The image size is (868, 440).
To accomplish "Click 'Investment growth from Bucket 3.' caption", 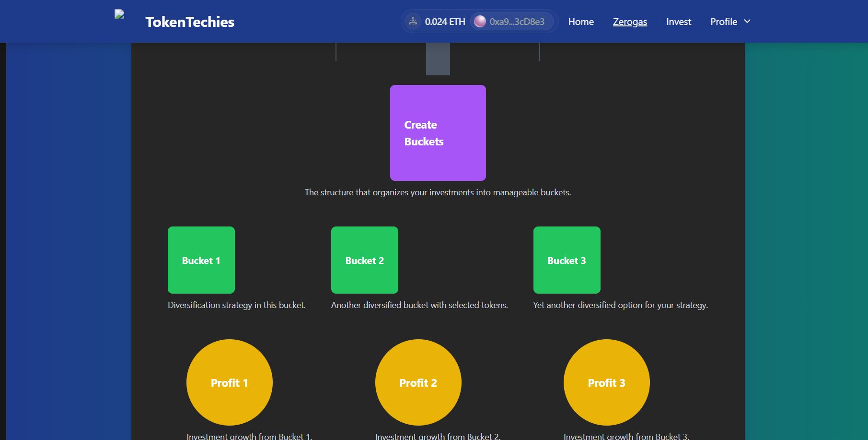I will click(x=626, y=436).
